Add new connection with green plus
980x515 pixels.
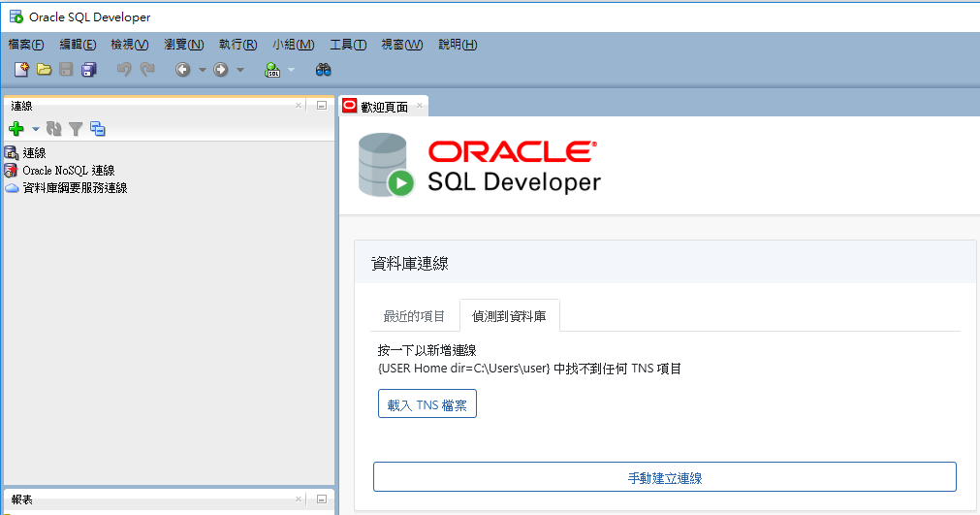click(16, 129)
